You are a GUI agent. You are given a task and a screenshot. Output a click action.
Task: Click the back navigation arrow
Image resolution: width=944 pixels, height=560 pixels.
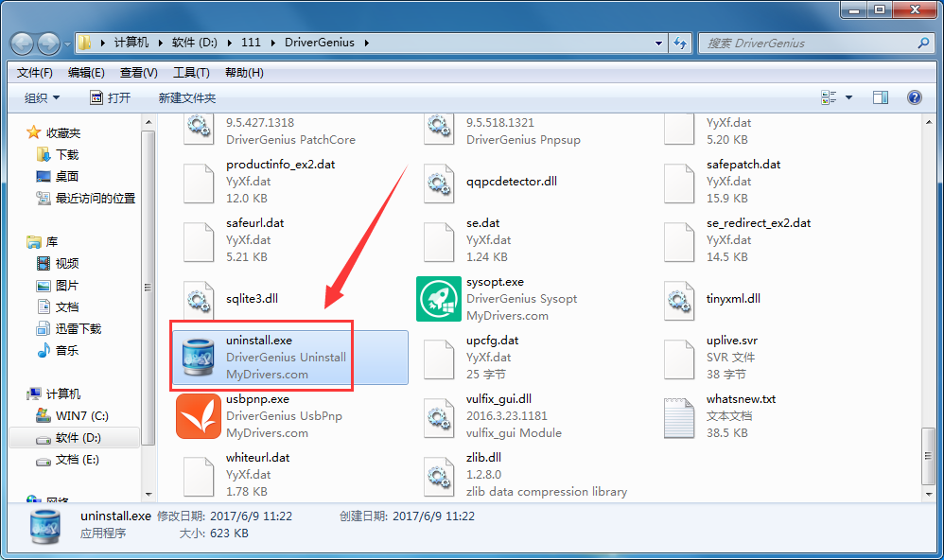(23, 43)
